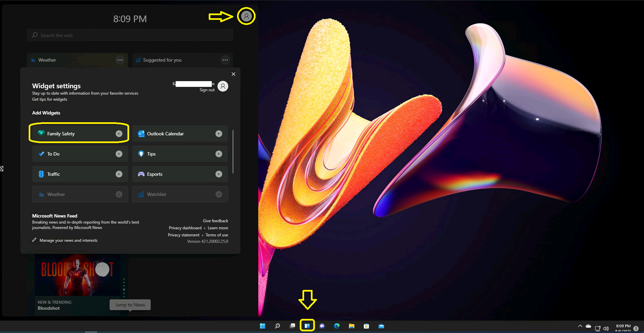The width and height of the screenshot is (644, 333).
Task: Open the Privacy dashboard link
Action: pos(185,228)
